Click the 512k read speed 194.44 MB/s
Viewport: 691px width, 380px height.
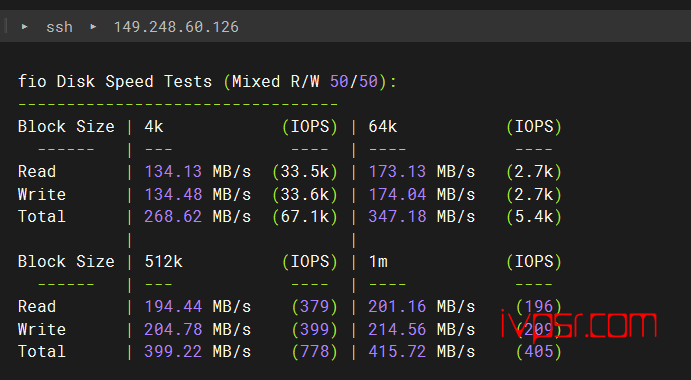coord(198,306)
